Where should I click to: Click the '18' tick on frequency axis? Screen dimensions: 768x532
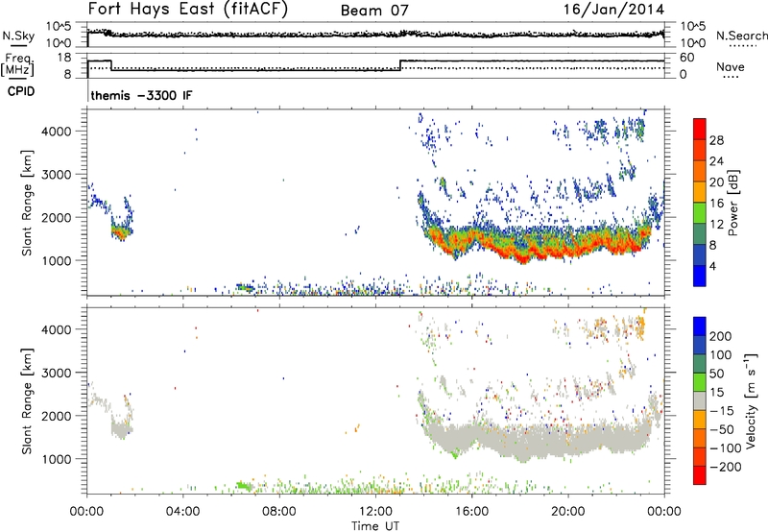(x=63, y=58)
